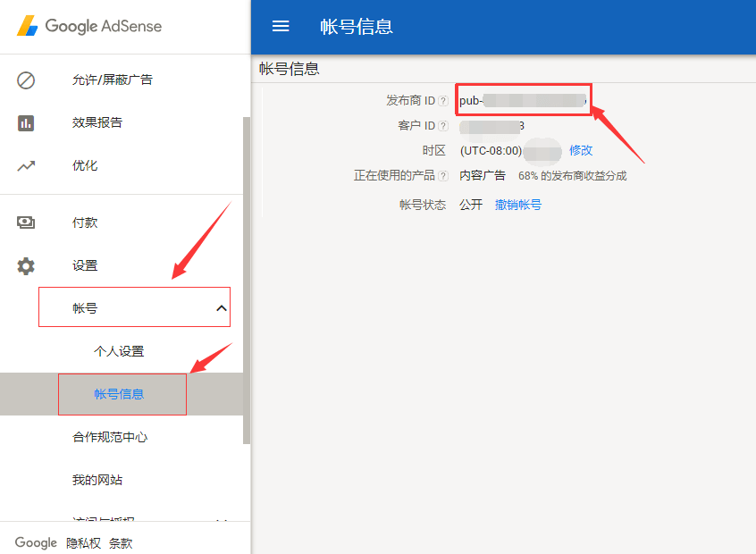Click the settings gear icon

coord(26,265)
